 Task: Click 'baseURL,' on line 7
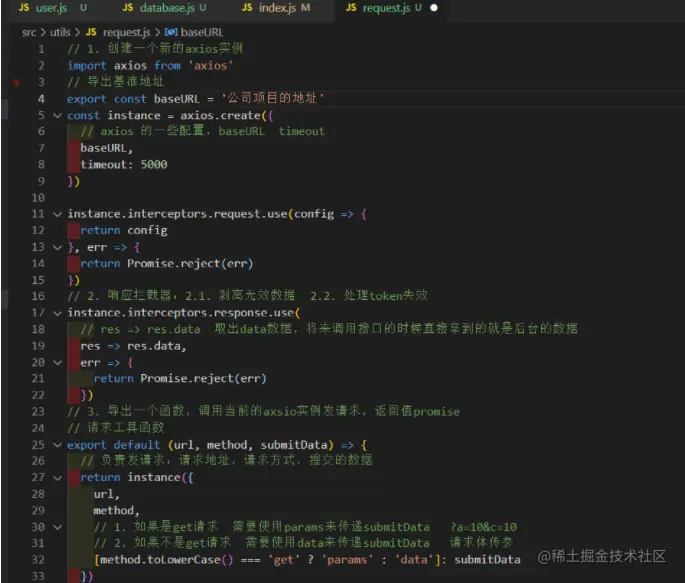pyautogui.click(x=107, y=148)
